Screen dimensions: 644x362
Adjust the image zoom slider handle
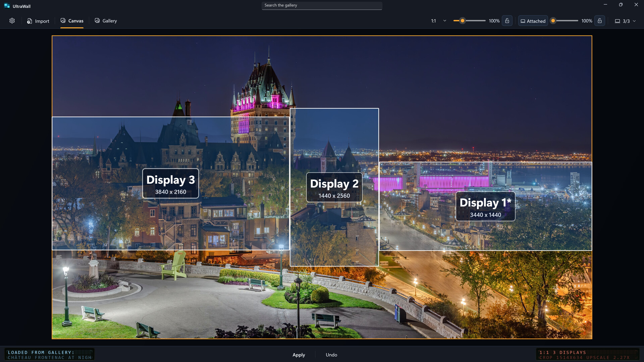(463, 21)
